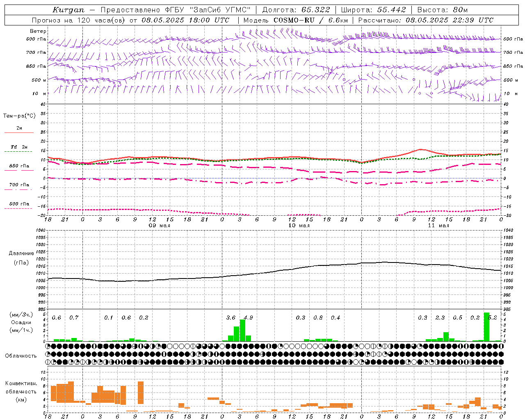
Task: Click the '500 м' wind level label on the left
Action: 39,80
